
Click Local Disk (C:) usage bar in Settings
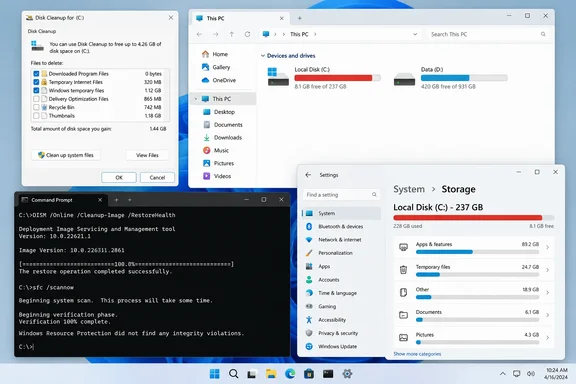[x=474, y=218]
